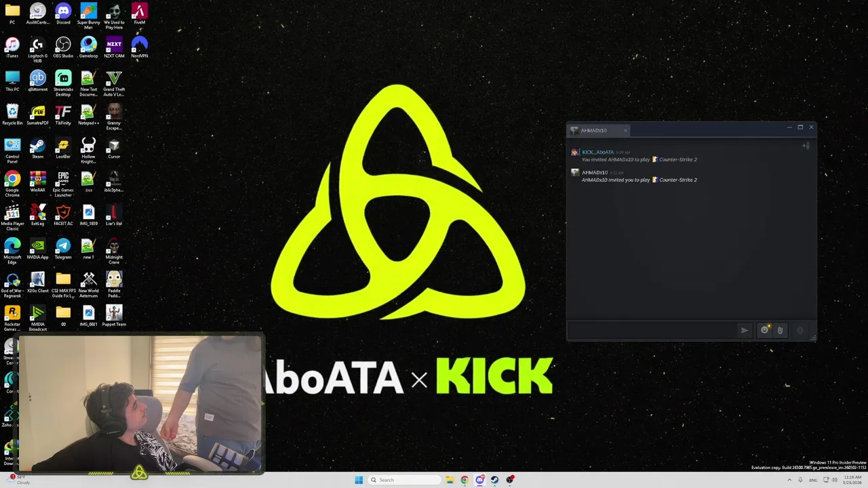The image size is (868, 488).
Task: Open WinRAR desktop shortcut
Action: (x=38, y=181)
